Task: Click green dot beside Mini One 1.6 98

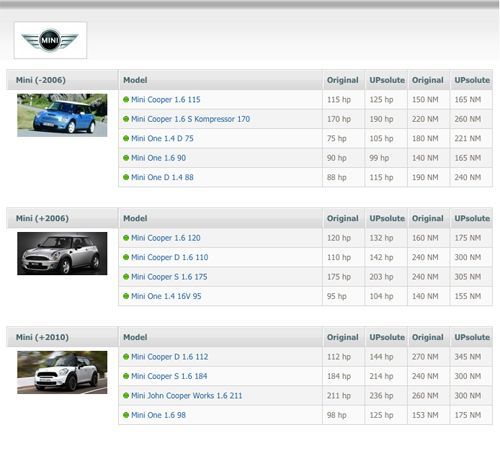Action: pos(126,415)
